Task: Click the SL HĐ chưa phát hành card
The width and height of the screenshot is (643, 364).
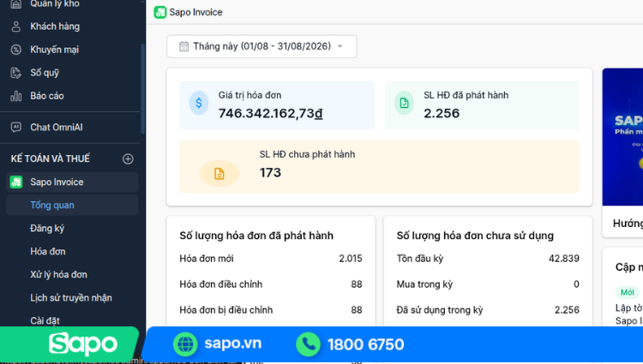Action: 379,166
